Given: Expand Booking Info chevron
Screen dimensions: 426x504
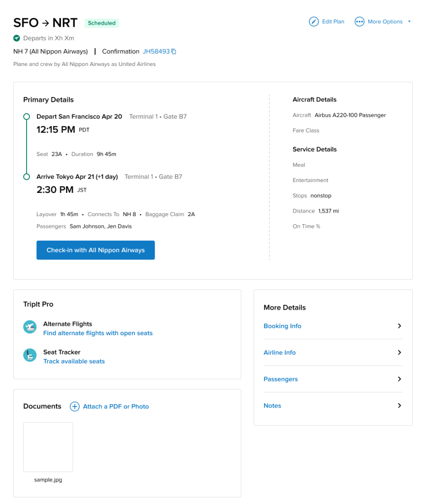Looking at the screenshot, I should pos(399,326).
